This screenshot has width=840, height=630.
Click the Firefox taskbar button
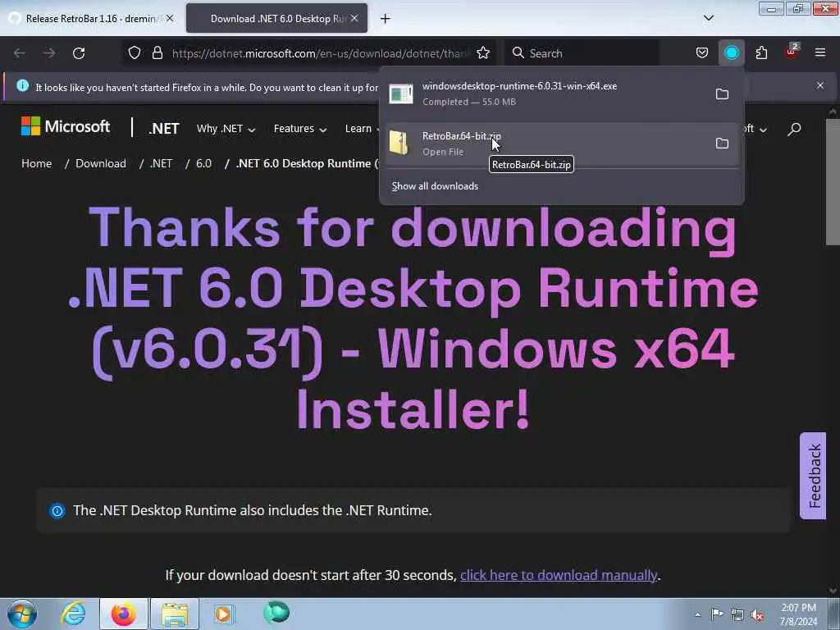coord(124,614)
